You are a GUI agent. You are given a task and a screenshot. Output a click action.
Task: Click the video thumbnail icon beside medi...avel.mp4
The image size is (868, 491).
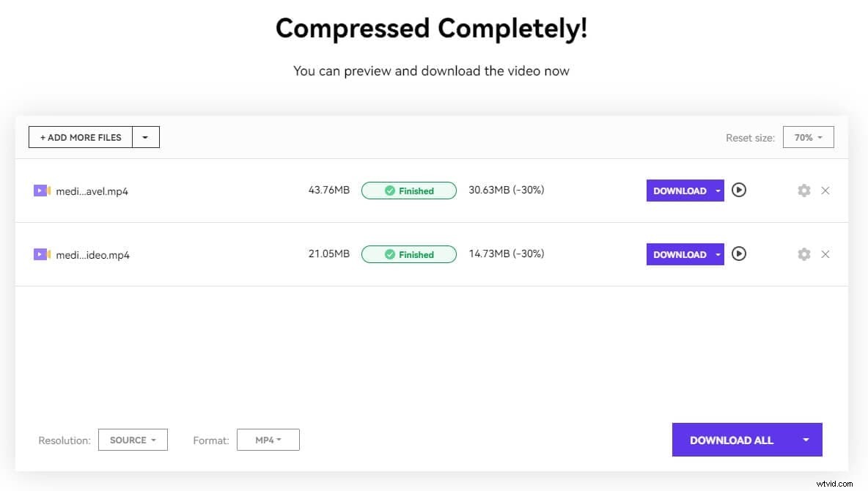(43, 191)
